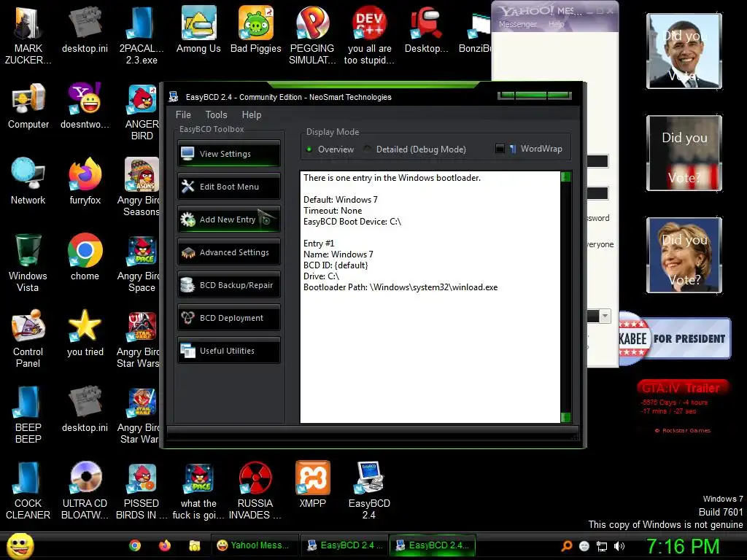Open Edit Boot Menu in EasyBCD Toolbox
The image size is (747, 560).
tap(228, 186)
